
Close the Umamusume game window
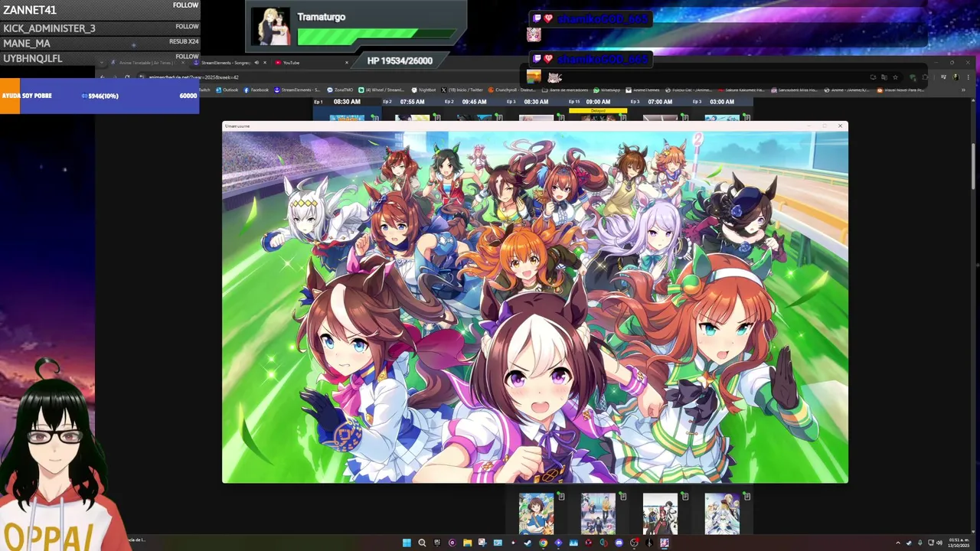click(840, 126)
